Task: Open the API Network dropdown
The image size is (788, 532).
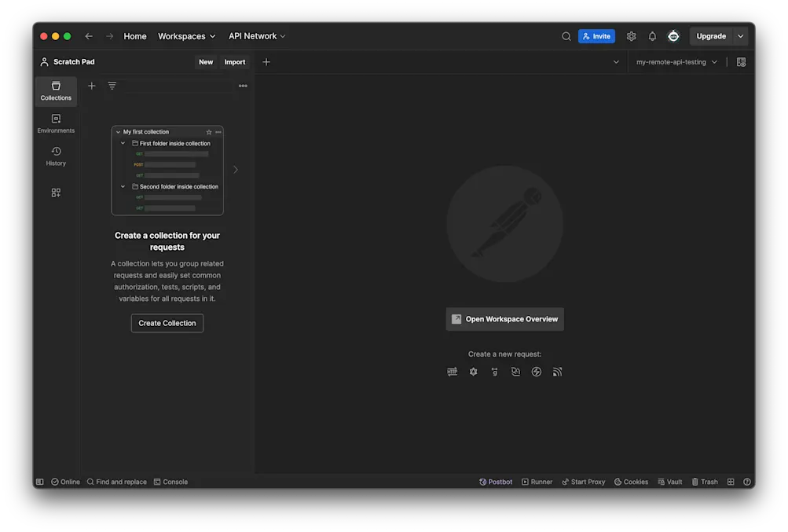Action: pos(257,36)
